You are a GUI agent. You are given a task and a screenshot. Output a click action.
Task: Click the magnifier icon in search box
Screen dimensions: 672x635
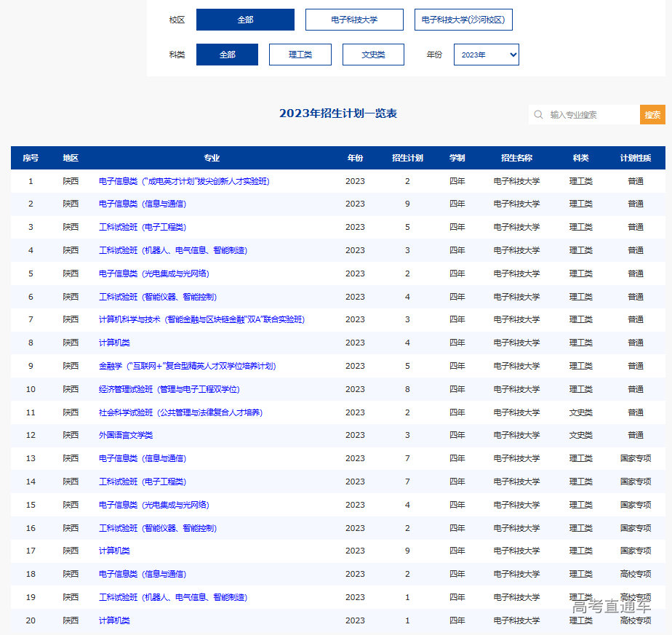click(x=538, y=115)
